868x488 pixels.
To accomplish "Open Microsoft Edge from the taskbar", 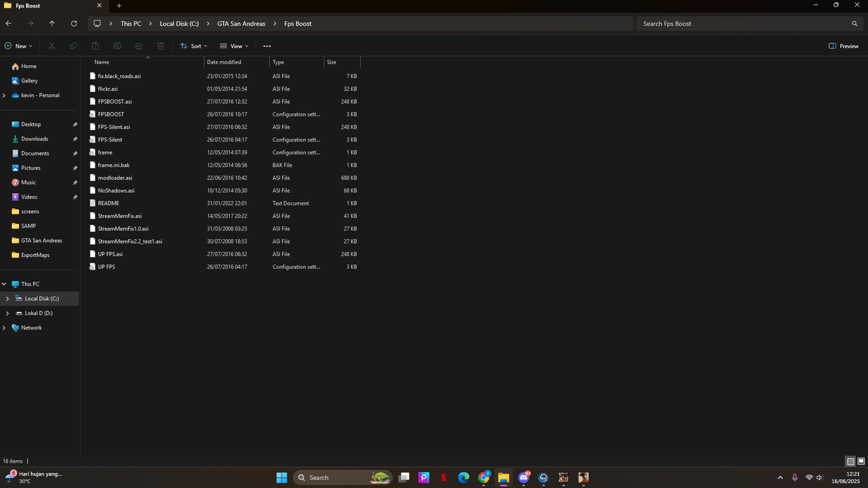I will [x=464, y=478].
